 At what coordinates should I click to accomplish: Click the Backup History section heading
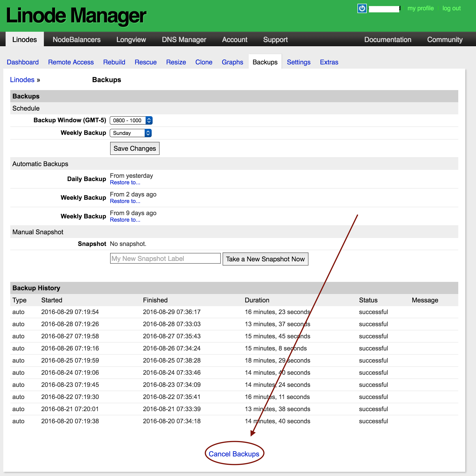(x=36, y=288)
